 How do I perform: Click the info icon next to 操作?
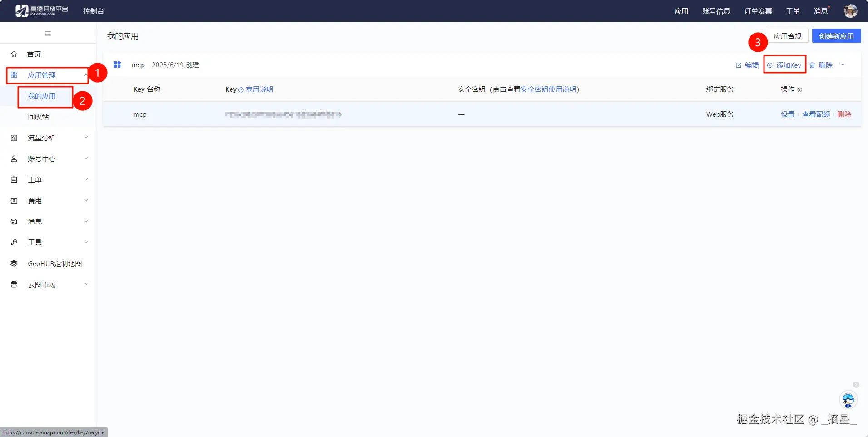800,90
